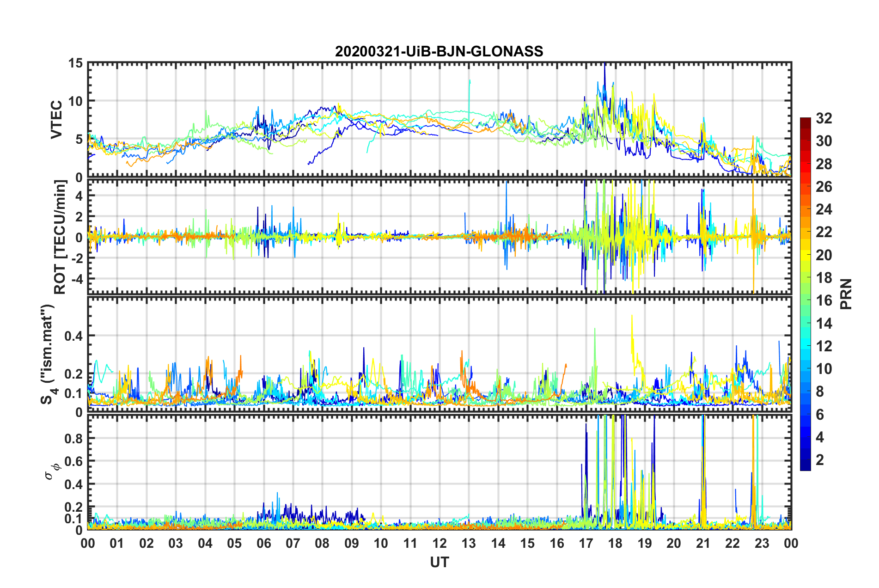Click the S4 ("ism.mat") y-axis label
The image size is (879, 588).
48,355
